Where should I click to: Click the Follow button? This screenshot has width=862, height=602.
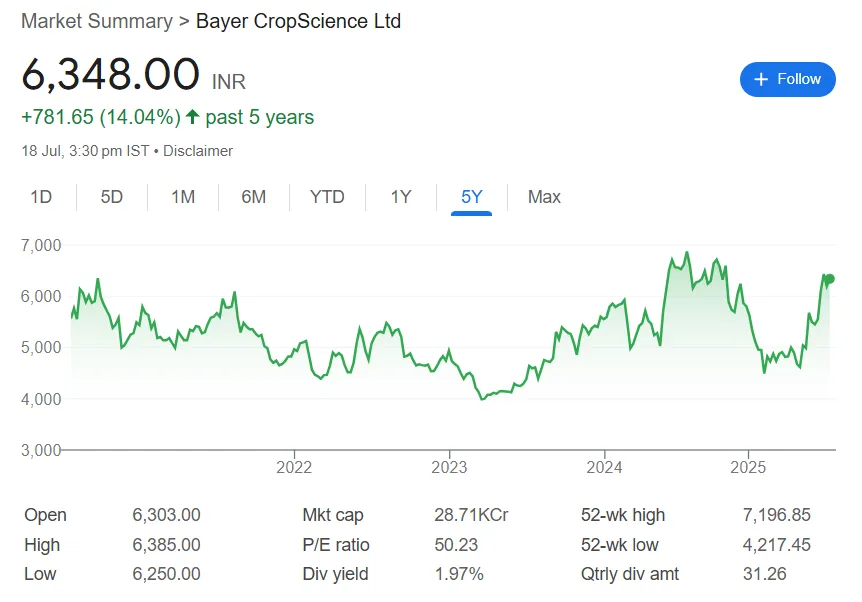787,79
